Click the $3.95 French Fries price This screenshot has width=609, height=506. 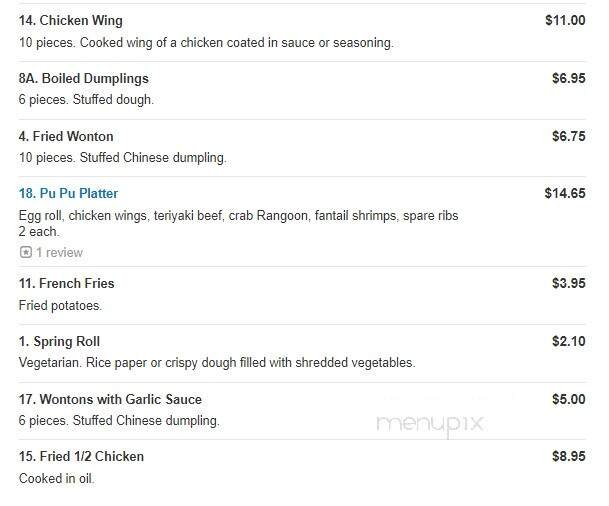pyautogui.click(x=568, y=284)
